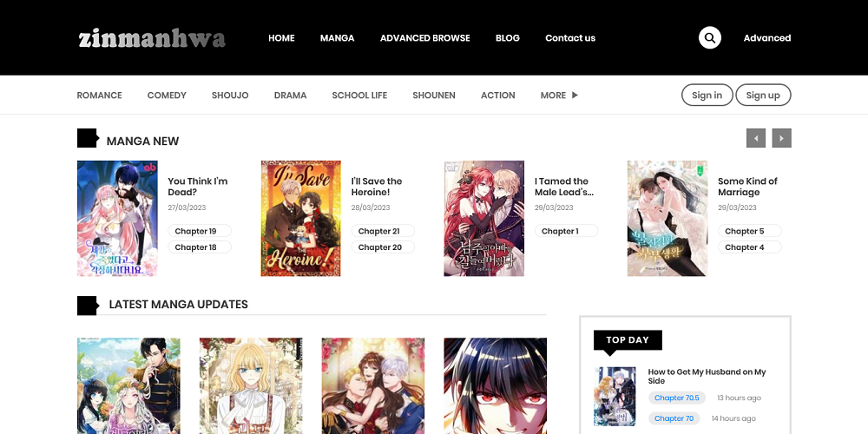The image size is (868, 434).
Task: Browse the ACTION genre
Action: point(497,95)
